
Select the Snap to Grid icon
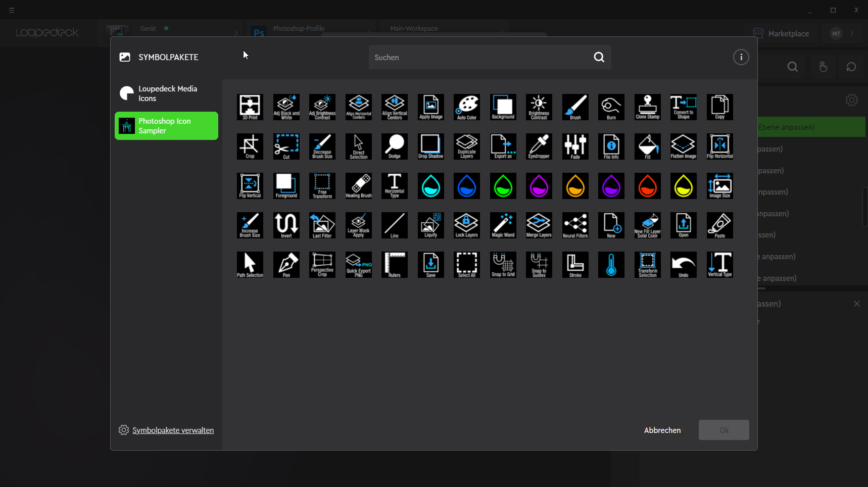(503, 265)
